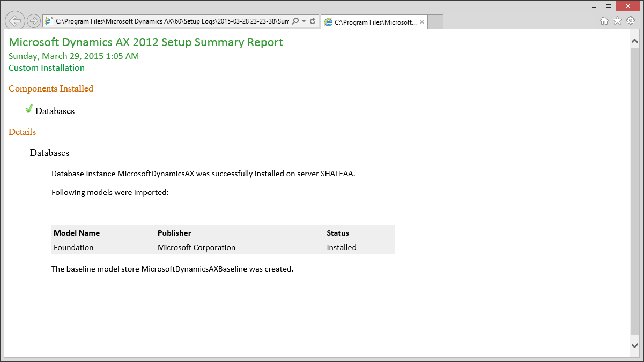The width and height of the screenshot is (644, 362).
Task: Click 'Databases' under Components Installed
Action: coord(55,111)
